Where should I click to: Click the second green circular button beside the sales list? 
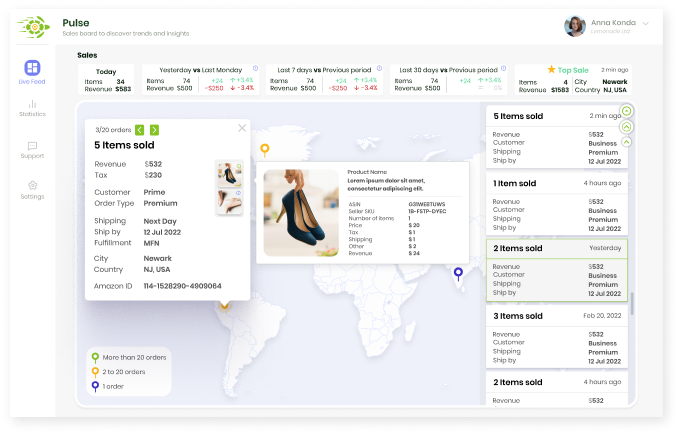pyautogui.click(x=626, y=127)
